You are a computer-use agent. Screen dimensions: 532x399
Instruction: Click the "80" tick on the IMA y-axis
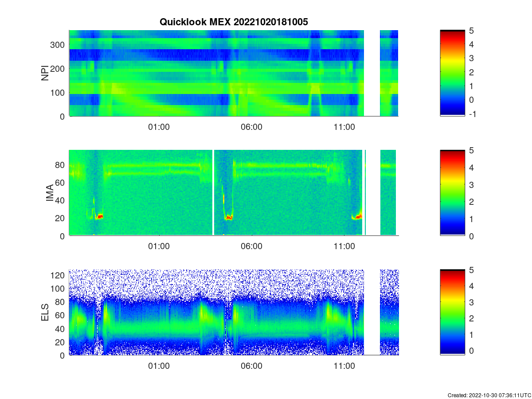tap(61, 164)
